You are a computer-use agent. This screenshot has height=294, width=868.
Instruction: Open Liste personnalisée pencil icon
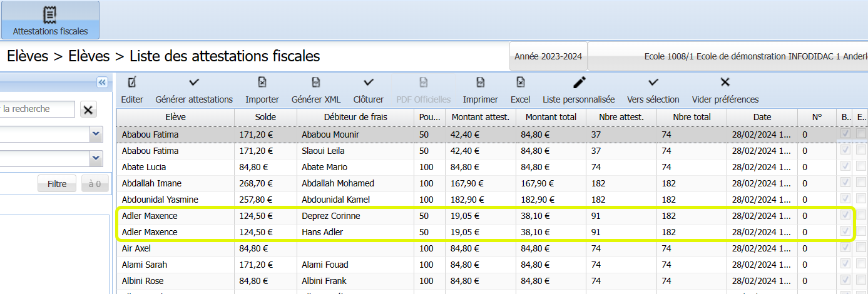579,83
